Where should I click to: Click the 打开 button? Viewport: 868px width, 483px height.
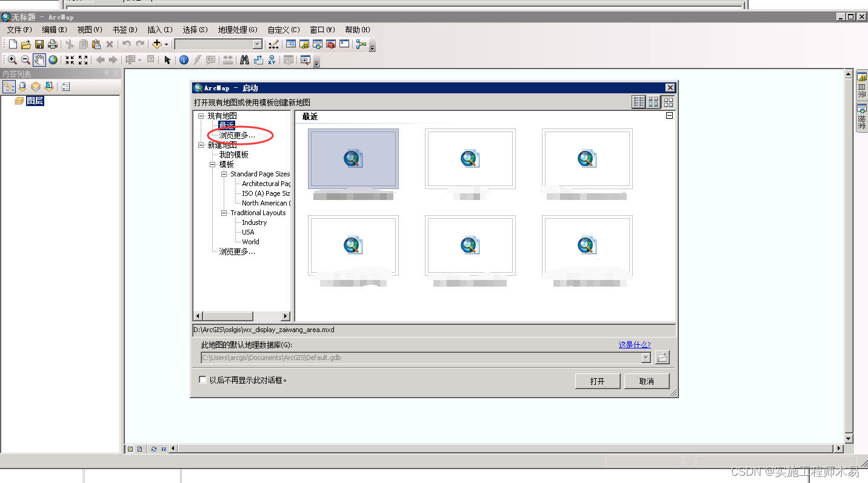(597, 381)
